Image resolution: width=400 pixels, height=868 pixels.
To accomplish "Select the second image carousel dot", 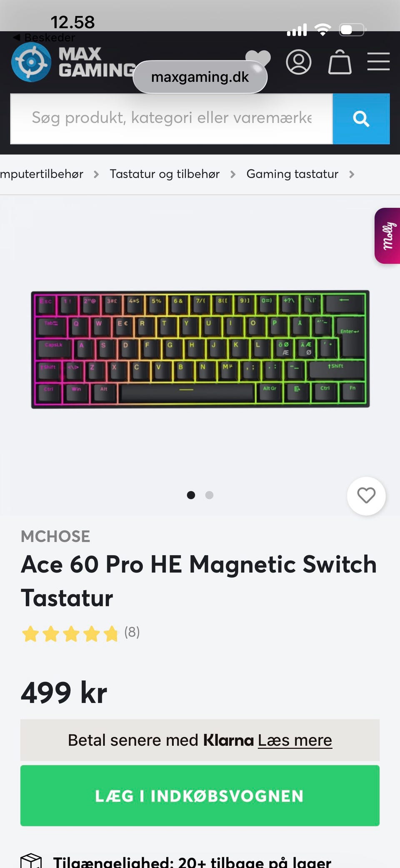I will (x=209, y=495).
